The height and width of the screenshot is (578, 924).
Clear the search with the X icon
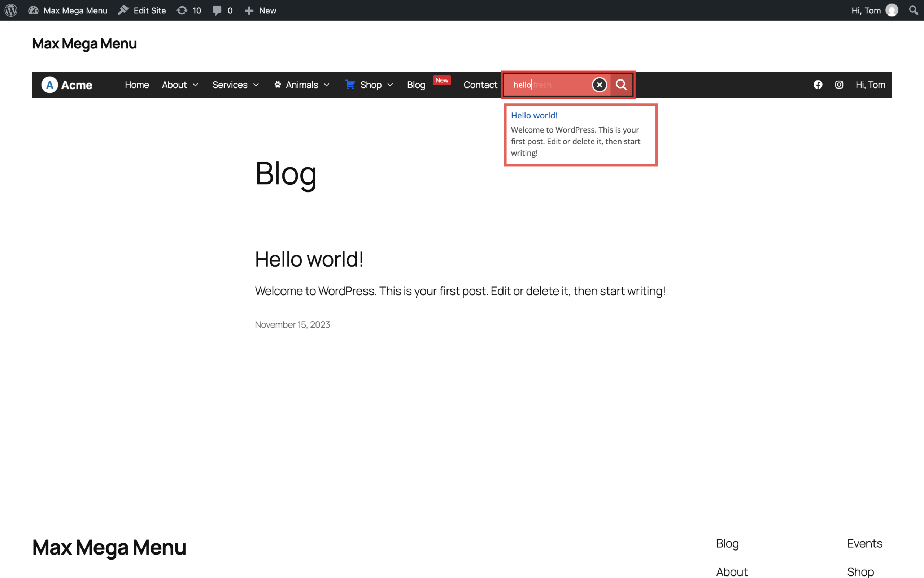[600, 85]
